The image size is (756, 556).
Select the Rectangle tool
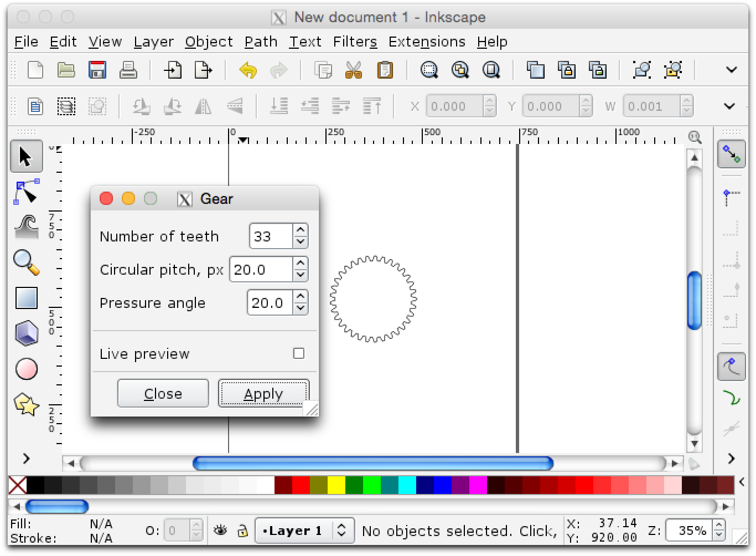(x=26, y=297)
